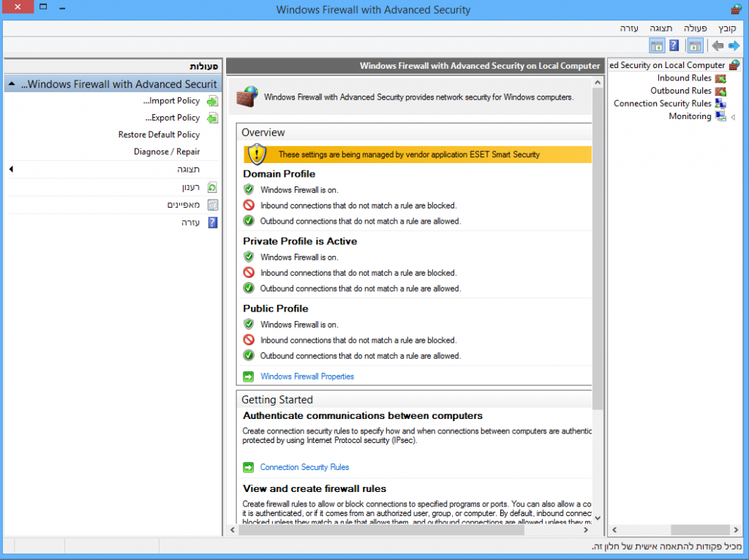This screenshot has height=560, width=749.
Task: Select Outbound Rules in the tree
Action: coord(681,91)
